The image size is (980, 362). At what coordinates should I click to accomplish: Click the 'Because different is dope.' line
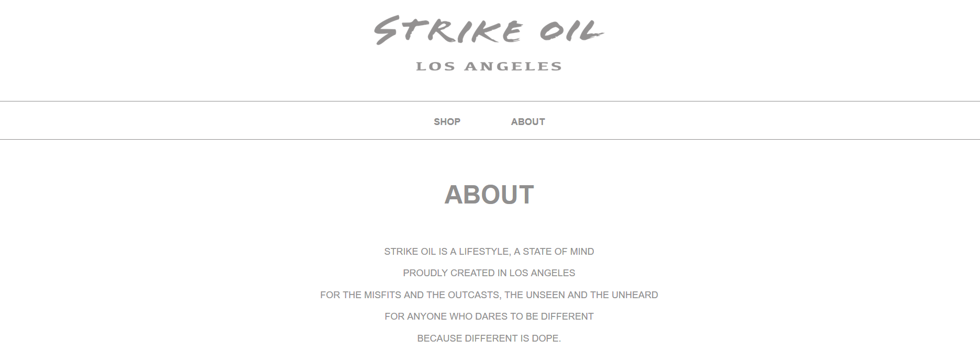point(489,338)
